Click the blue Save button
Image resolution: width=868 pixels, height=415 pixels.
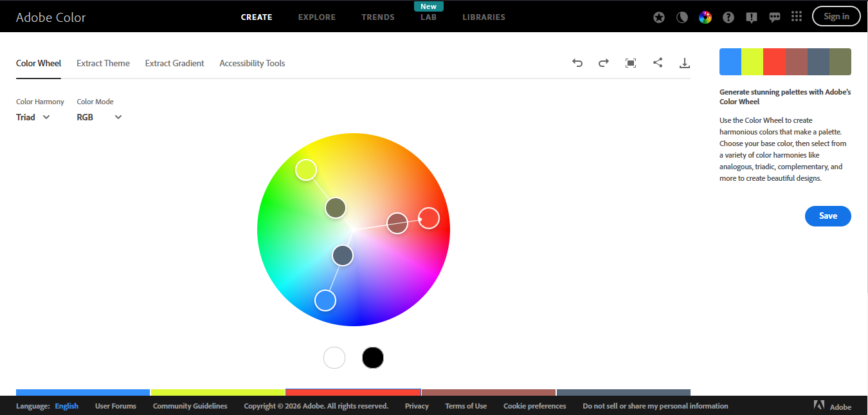(828, 216)
